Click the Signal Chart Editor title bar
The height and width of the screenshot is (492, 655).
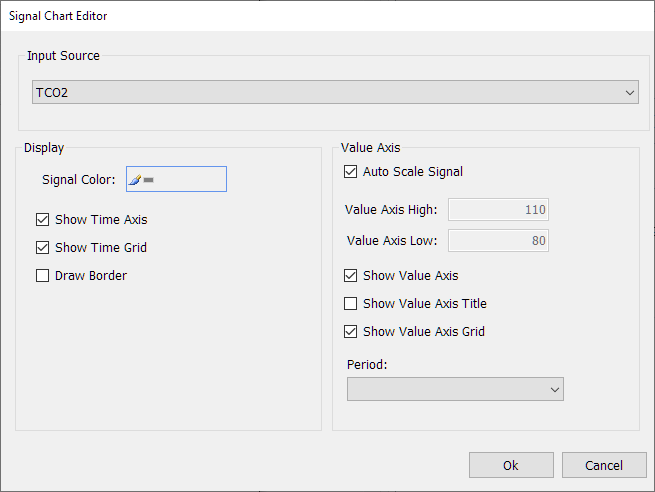[328, 16]
